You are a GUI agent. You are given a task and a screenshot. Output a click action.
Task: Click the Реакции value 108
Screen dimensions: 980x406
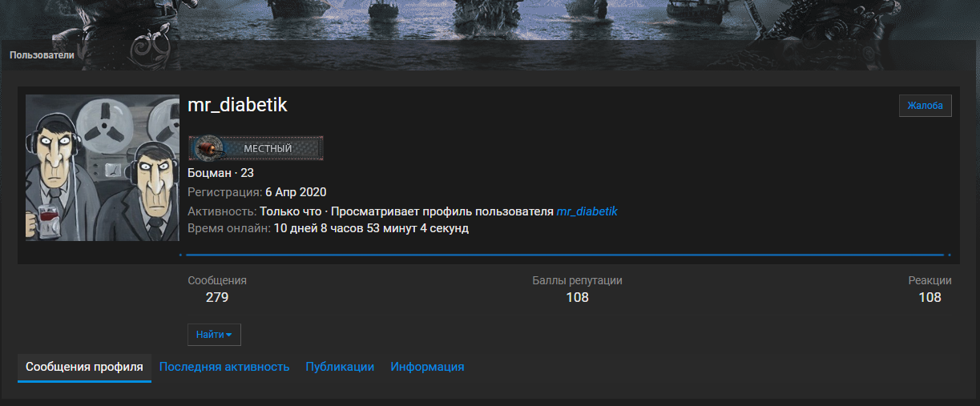(930, 297)
